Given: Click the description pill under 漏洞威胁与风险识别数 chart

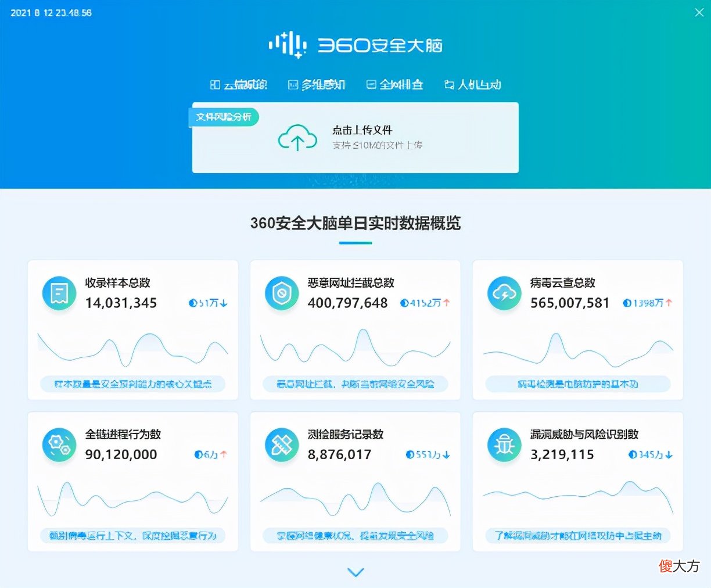Looking at the screenshot, I should tap(578, 536).
